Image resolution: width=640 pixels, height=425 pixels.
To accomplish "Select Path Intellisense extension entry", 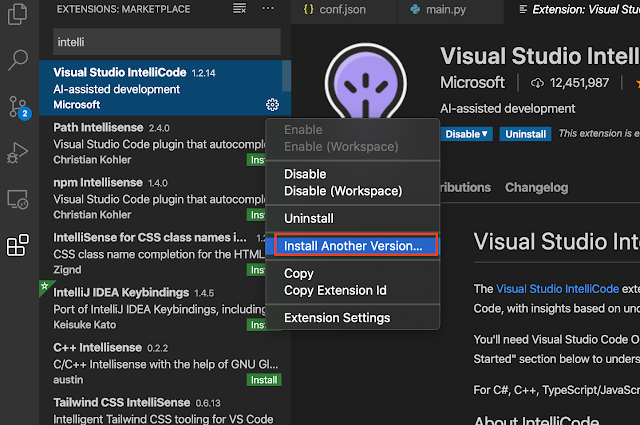I will [x=152, y=143].
